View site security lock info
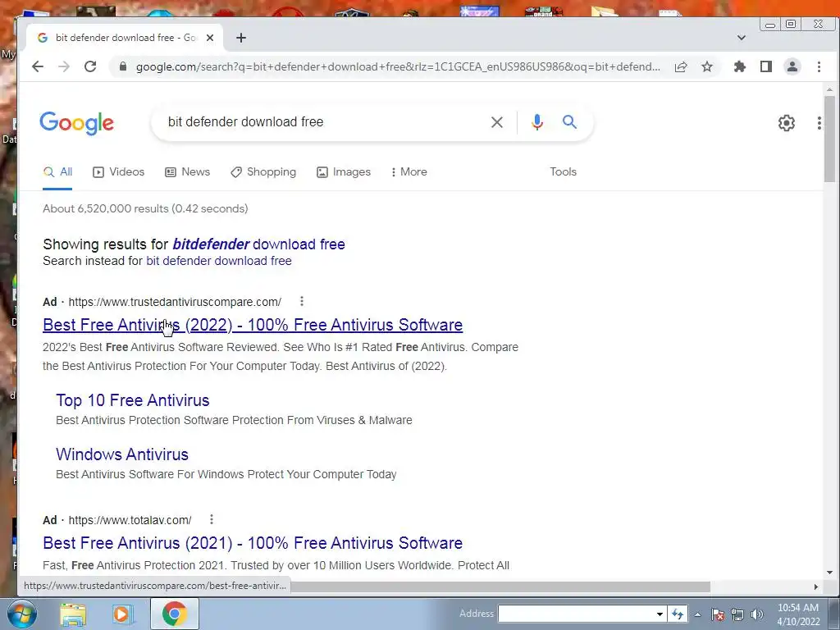 pyautogui.click(x=123, y=66)
